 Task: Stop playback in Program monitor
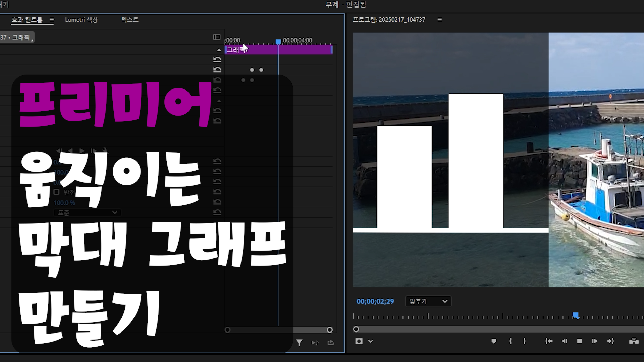pyautogui.click(x=579, y=341)
